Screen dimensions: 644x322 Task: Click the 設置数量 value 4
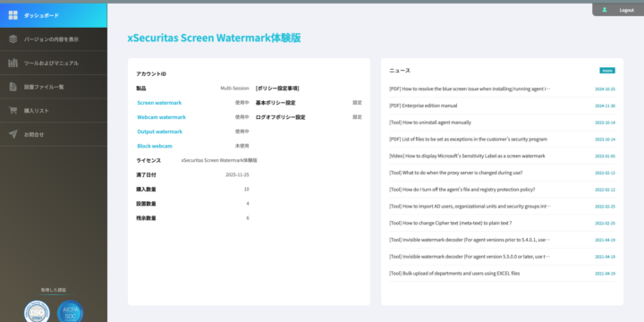point(248,204)
